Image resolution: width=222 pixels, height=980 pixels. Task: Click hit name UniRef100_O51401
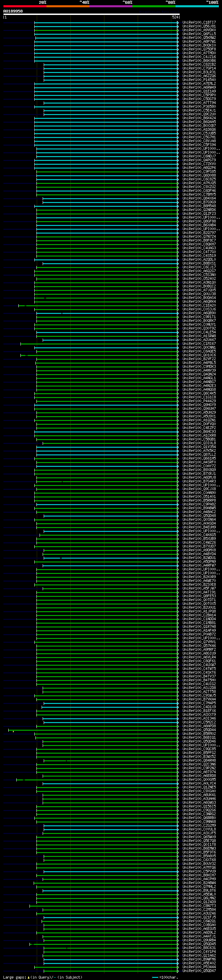[x=199, y=496]
